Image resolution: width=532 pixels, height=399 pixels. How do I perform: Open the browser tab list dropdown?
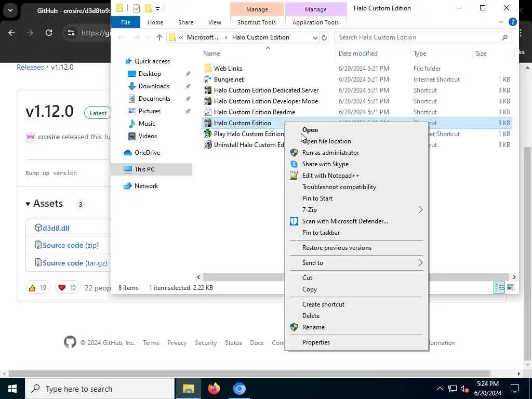[x=10, y=10]
